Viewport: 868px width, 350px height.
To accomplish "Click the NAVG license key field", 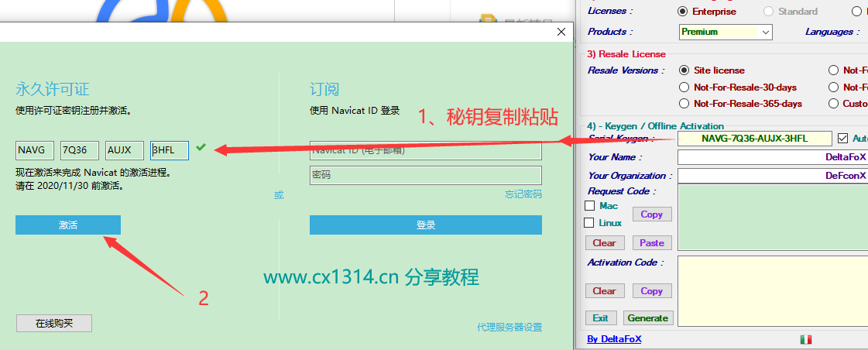I will coord(35,150).
